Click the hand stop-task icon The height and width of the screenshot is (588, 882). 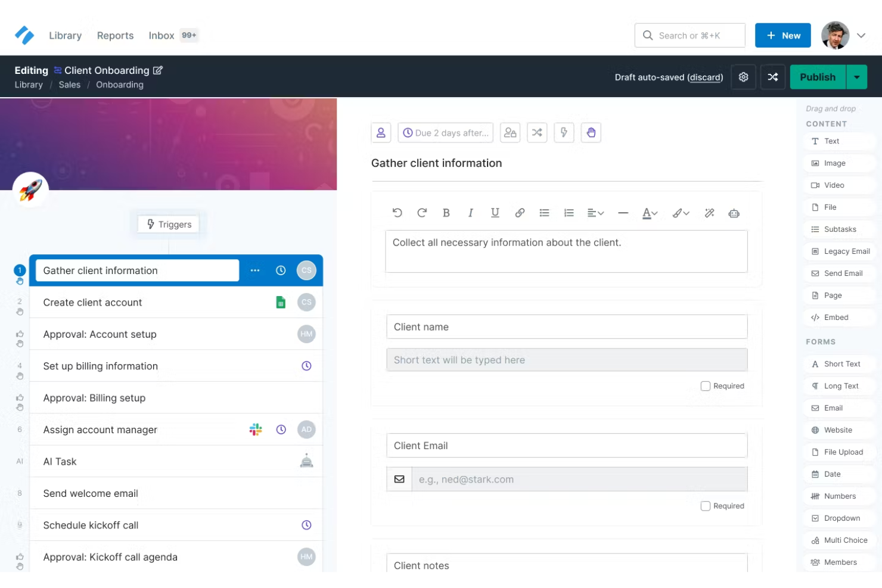(591, 132)
